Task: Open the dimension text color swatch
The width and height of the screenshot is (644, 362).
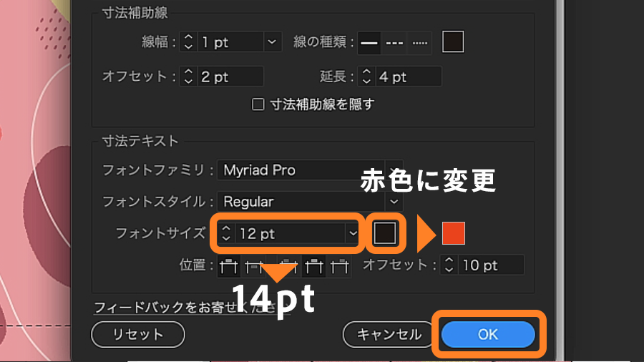Action: coord(385,233)
